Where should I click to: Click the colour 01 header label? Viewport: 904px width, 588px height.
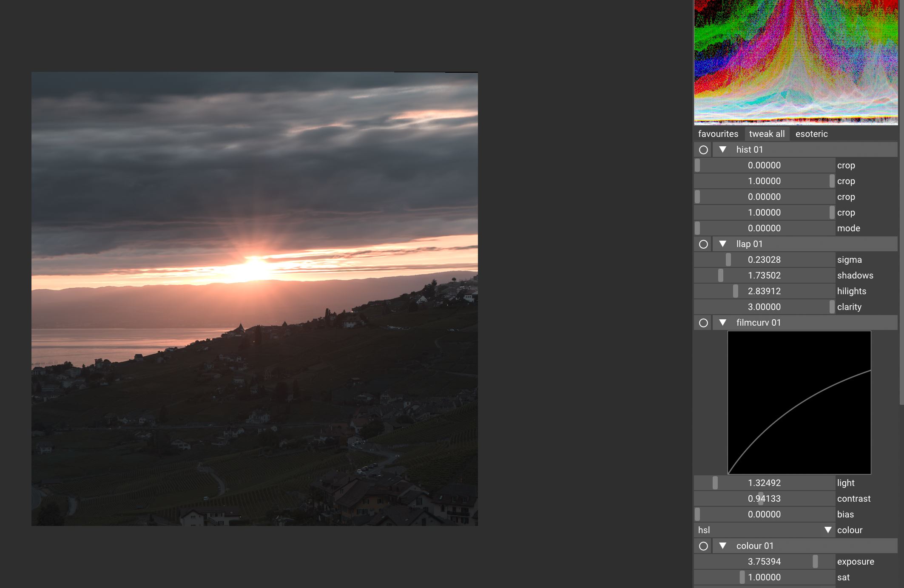point(755,546)
